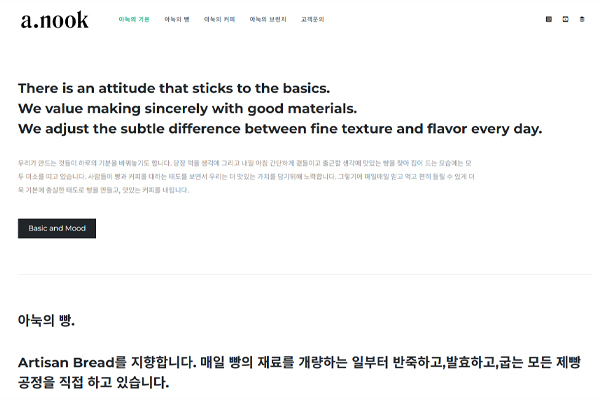Select the 고객문의 menu item
Viewport: 600px width, 400px height.
pos(309,19)
